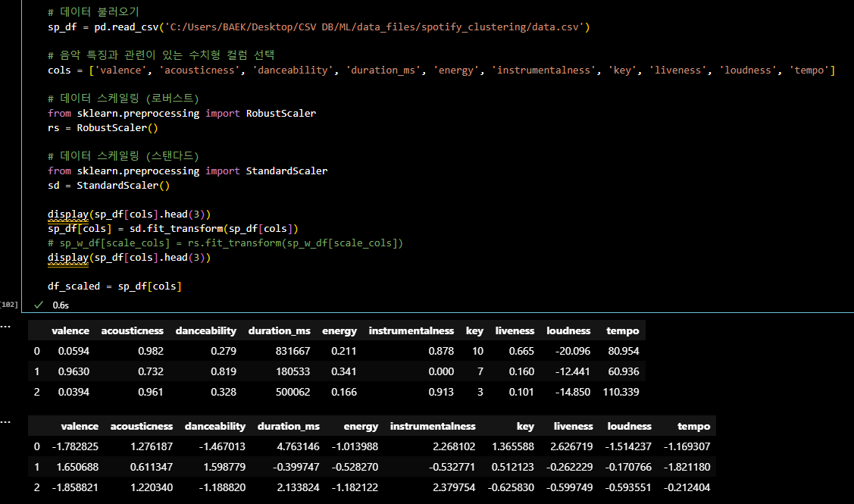This screenshot has width=854, height=504.
Task: Select the -1.821180 scaled tempo cell
Action: click(687, 467)
